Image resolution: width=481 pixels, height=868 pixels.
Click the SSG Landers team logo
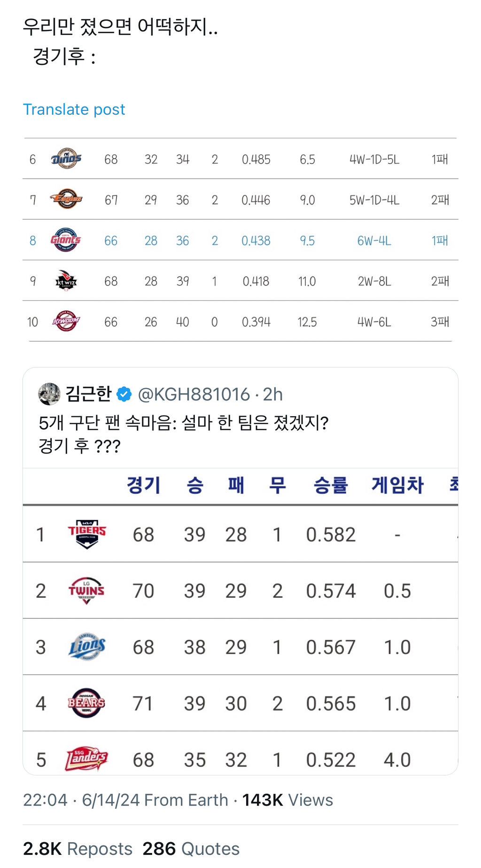coord(86,759)
